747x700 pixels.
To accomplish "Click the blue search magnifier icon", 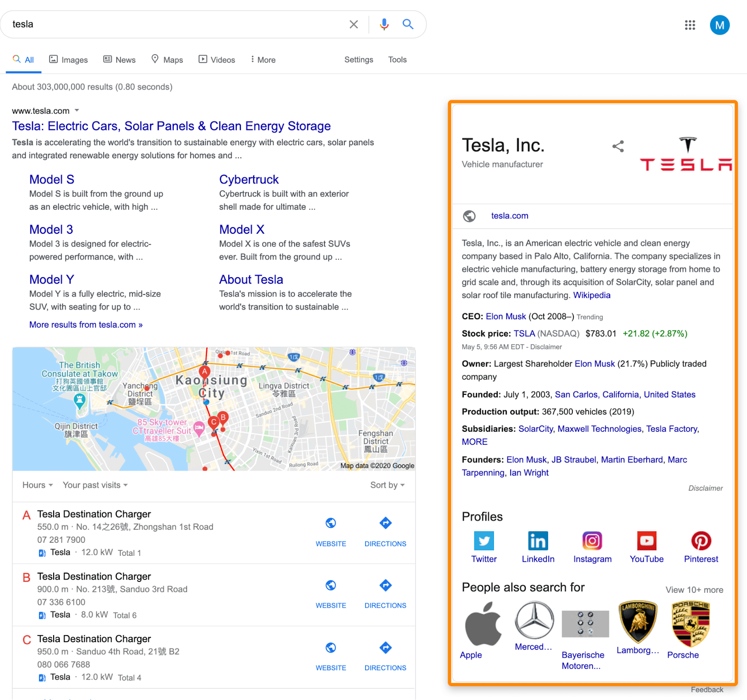I will tap(408, 24).
